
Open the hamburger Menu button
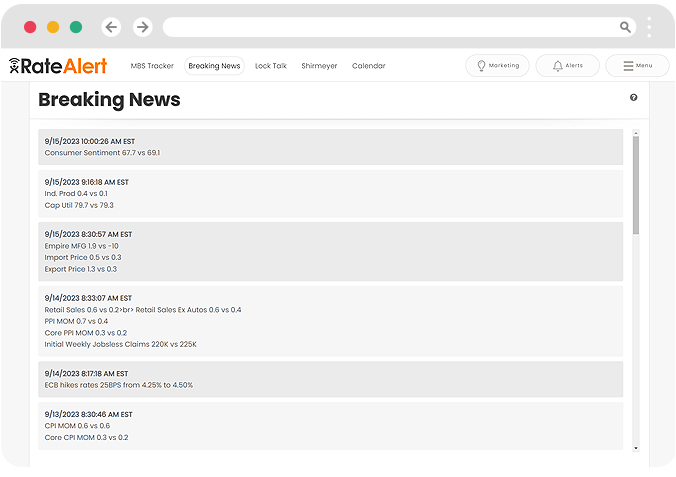click(637, 66)
